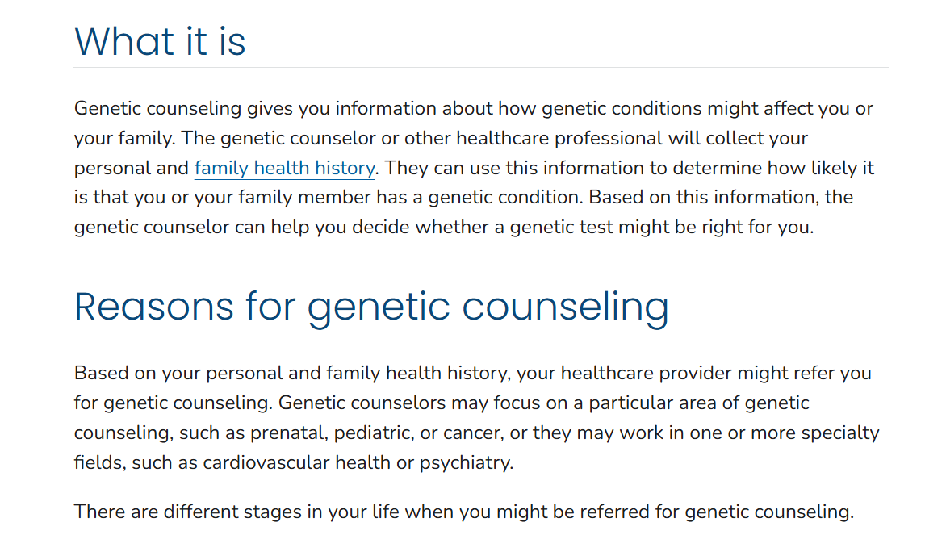Click the sentence "There are different stages in your life"

(463, 512)
